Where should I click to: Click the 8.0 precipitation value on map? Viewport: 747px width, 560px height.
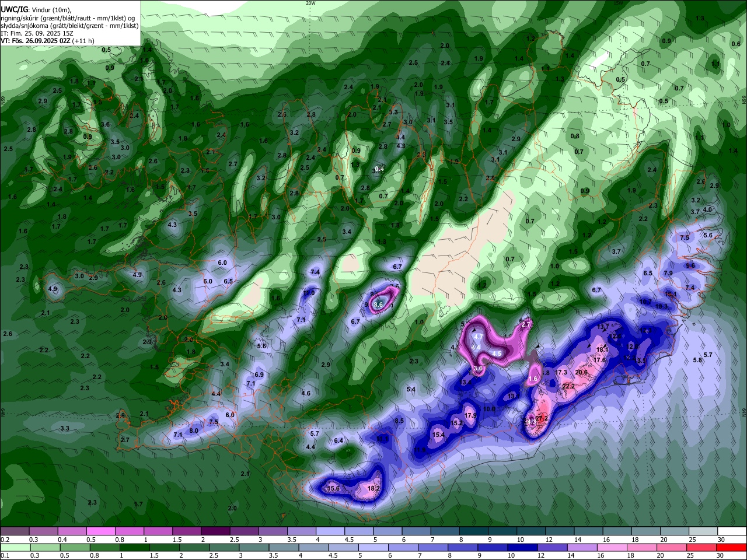pyautogui.click(x=194, y=430)
